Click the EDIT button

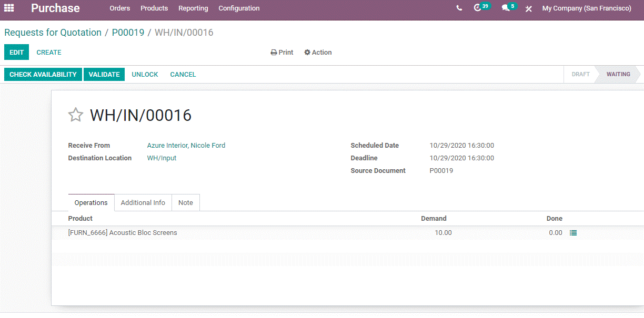17,53
